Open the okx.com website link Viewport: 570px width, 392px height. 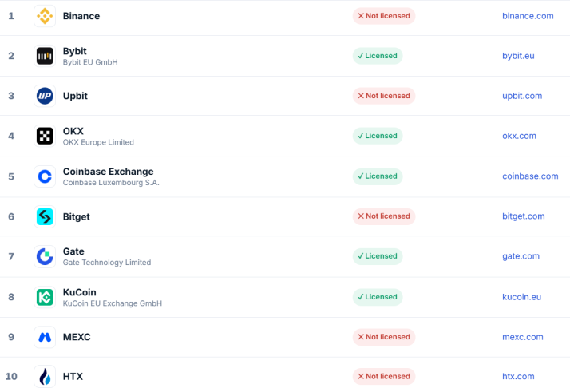pos(519,136)
